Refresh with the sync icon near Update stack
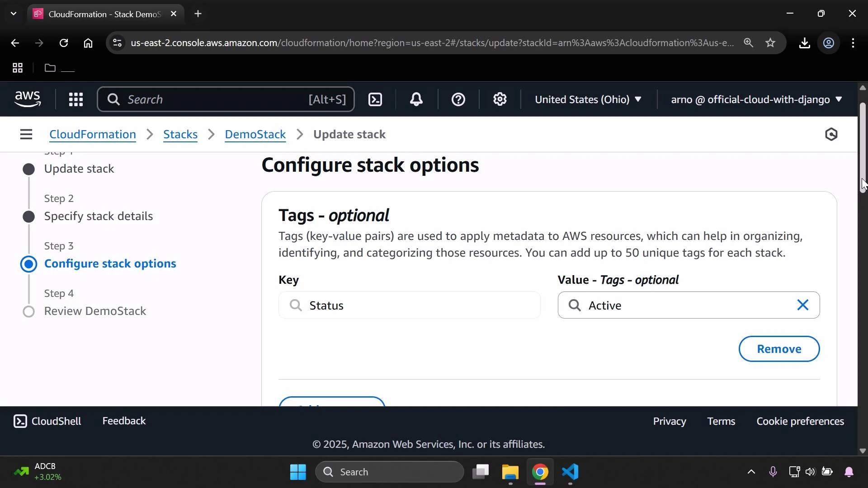This screenshot has height=488, width=868. pos(832,134)
